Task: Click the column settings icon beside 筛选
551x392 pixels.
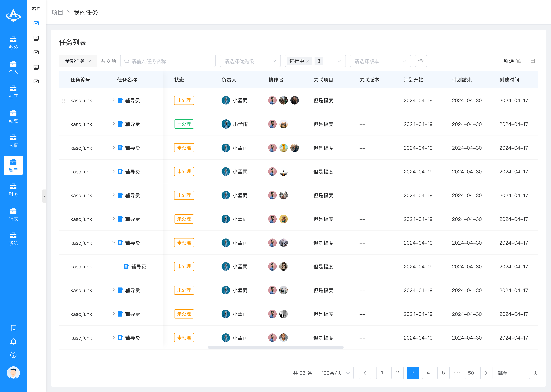Action: [533, 61]
